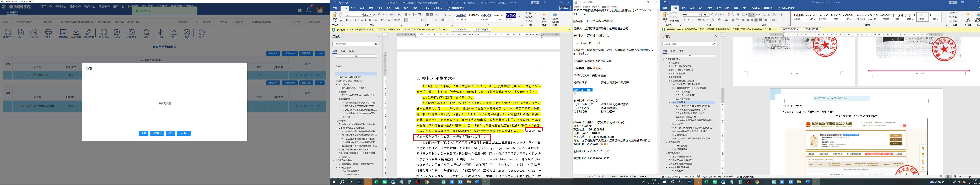
Task: Save the 早早-投标文件 Word document
Action: tap(665, 3)
